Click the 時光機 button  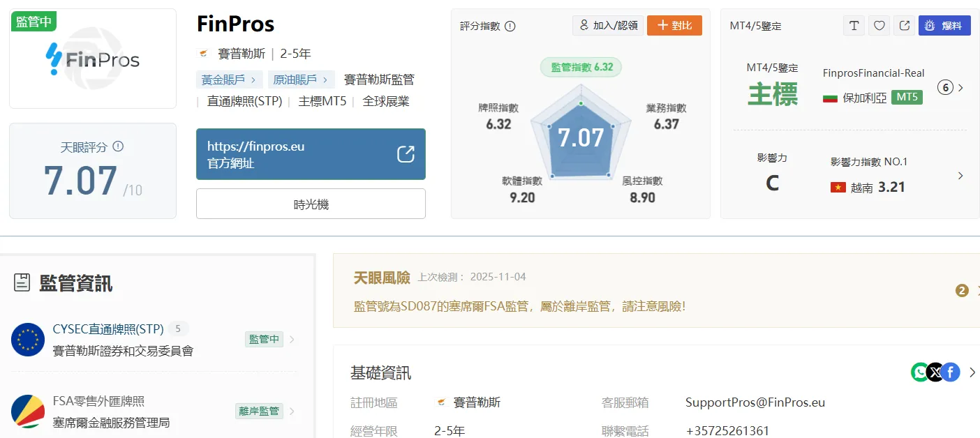[311, 204]
